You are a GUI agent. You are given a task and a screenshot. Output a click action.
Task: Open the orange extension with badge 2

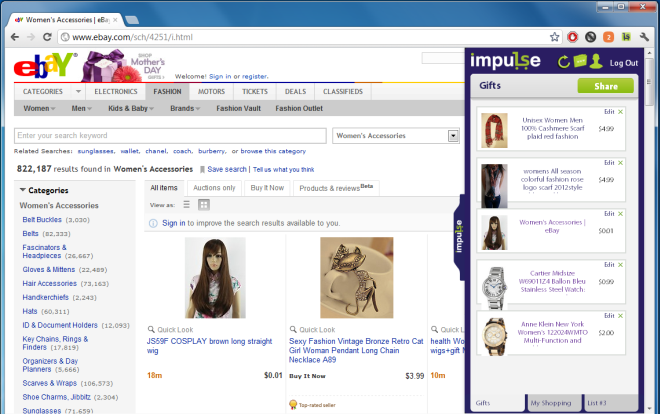point(608,37)
